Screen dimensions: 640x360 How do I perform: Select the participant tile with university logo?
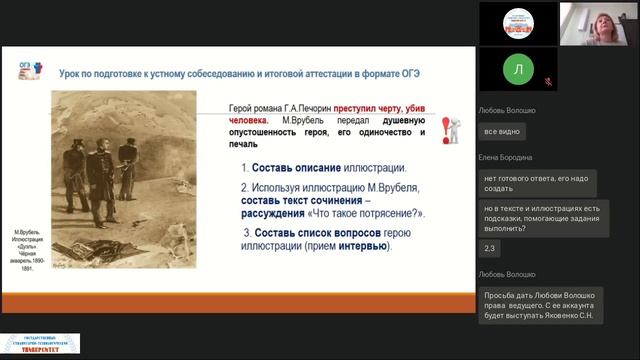click(x=518, y=23)
